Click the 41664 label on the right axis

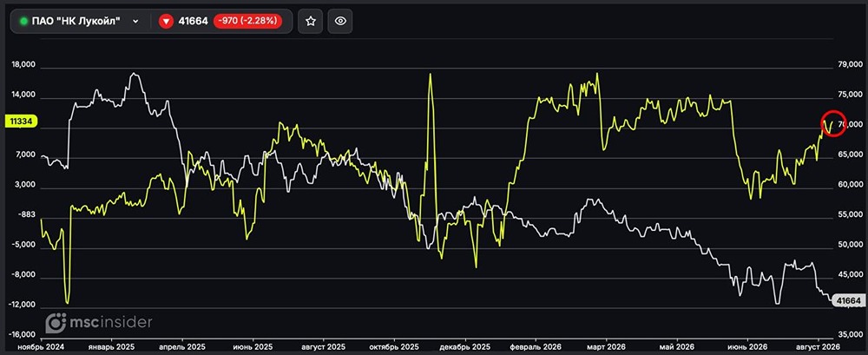coord(849,300)
